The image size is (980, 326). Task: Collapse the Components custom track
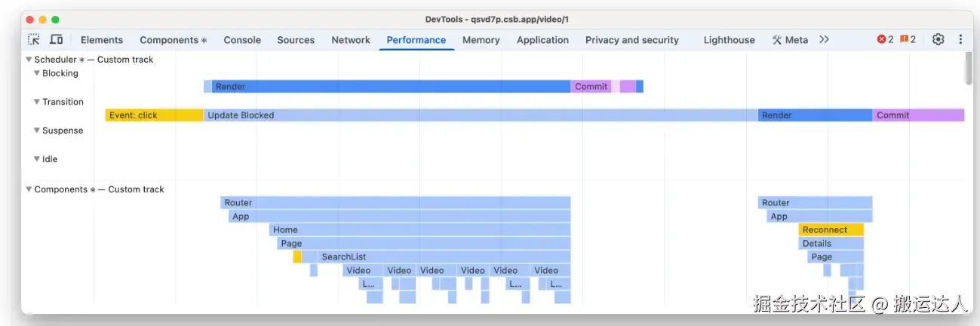pos(29,189)
